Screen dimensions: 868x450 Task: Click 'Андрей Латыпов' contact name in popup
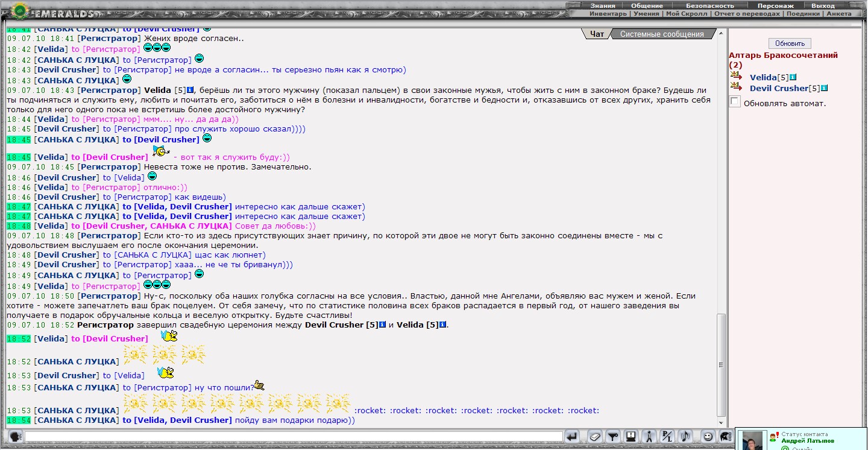[808, 441]
